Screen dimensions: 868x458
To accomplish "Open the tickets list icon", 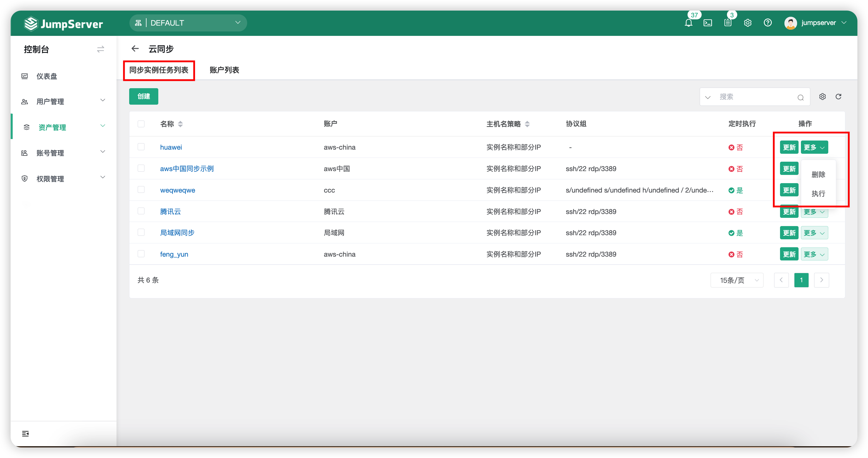I will (x=728, y=23).
